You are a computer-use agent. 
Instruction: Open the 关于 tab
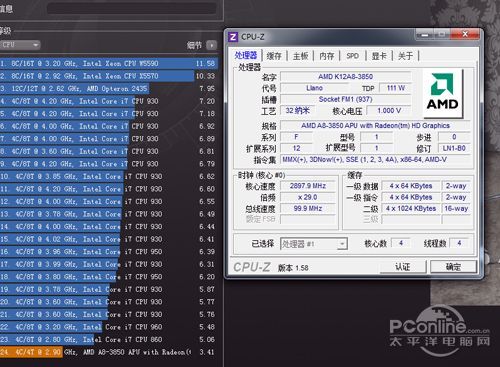pyautogui.click(x=405, y=56)
